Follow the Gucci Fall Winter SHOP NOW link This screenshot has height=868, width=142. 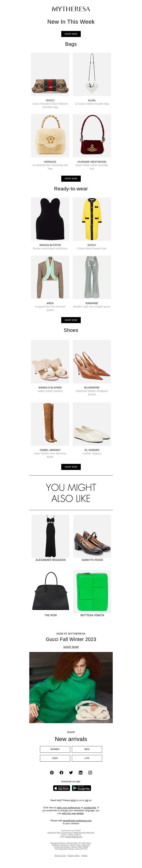(x=71, y=647)
